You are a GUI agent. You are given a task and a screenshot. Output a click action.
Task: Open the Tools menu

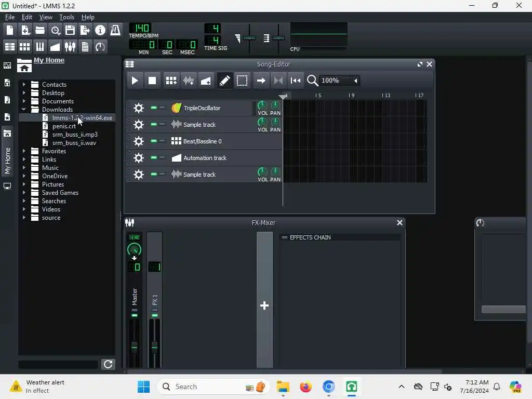click(x=66, y=17)
